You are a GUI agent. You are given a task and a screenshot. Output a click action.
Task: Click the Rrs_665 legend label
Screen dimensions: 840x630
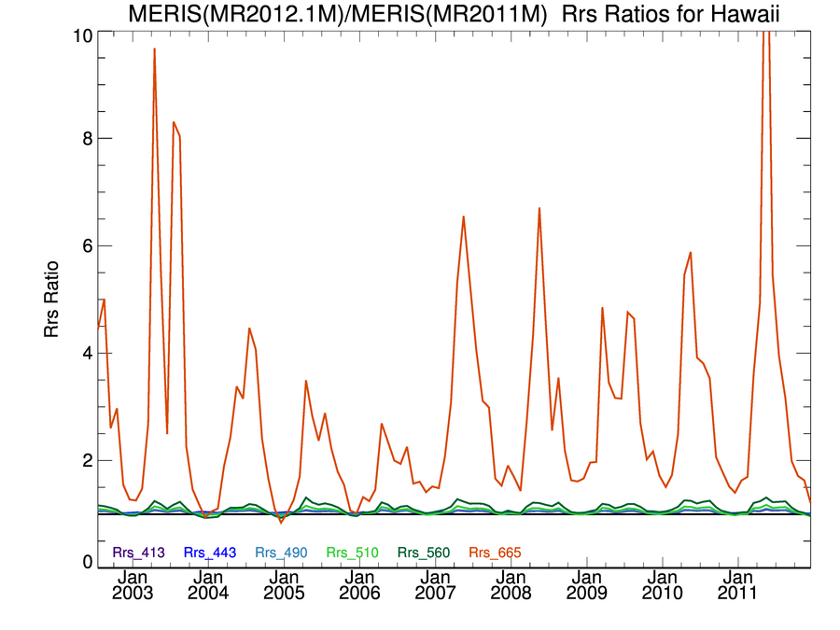(x=495, y=553)
